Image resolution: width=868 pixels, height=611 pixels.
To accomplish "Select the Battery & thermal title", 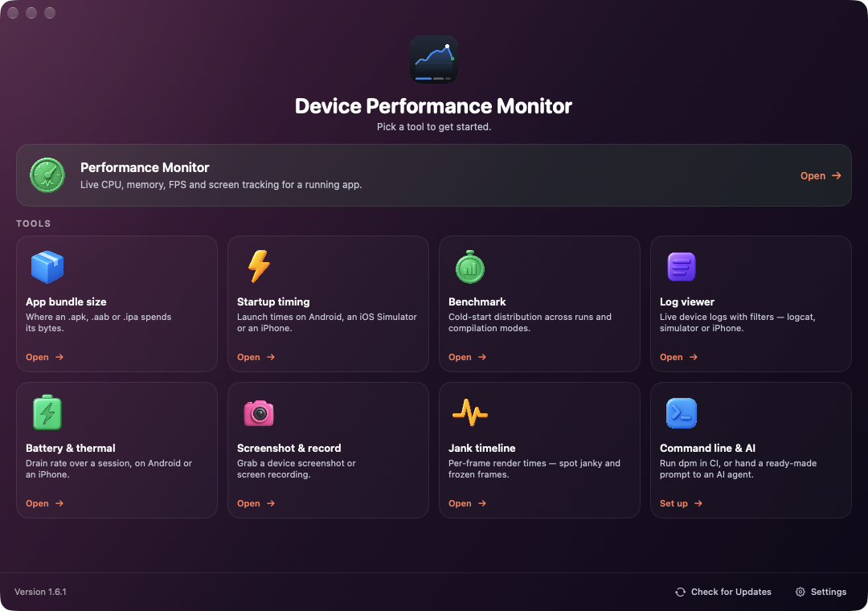I will click(70, 448).
